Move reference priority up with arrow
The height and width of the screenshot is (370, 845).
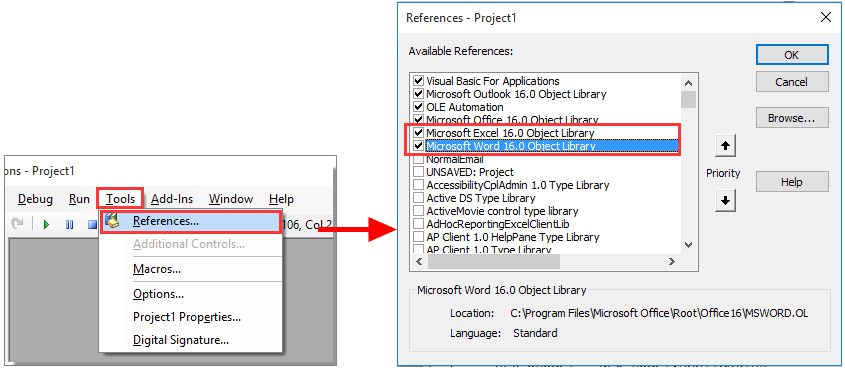(725, 145)
